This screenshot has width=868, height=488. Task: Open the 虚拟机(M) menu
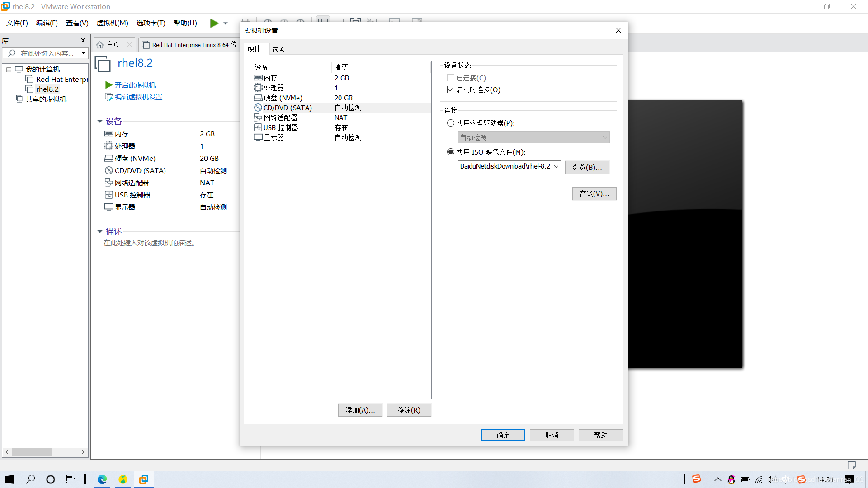(x=112, y=23)
